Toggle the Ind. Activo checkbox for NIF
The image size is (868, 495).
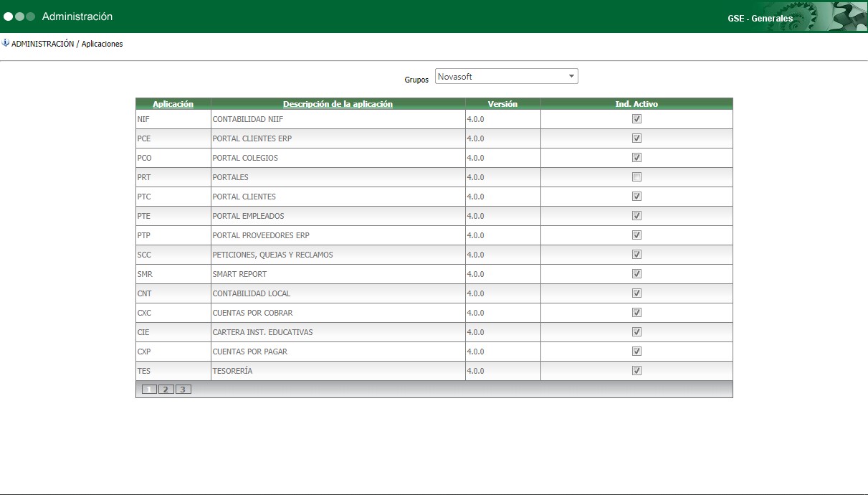(x=636, y=119)
